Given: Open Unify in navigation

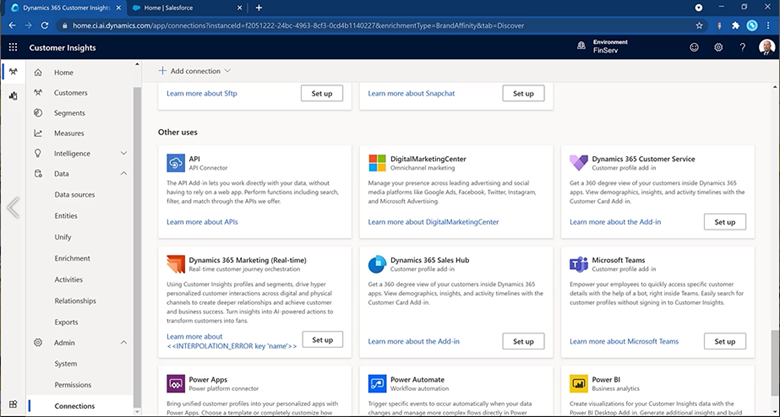Looking at the screenshot, I should tap(63, 237).
